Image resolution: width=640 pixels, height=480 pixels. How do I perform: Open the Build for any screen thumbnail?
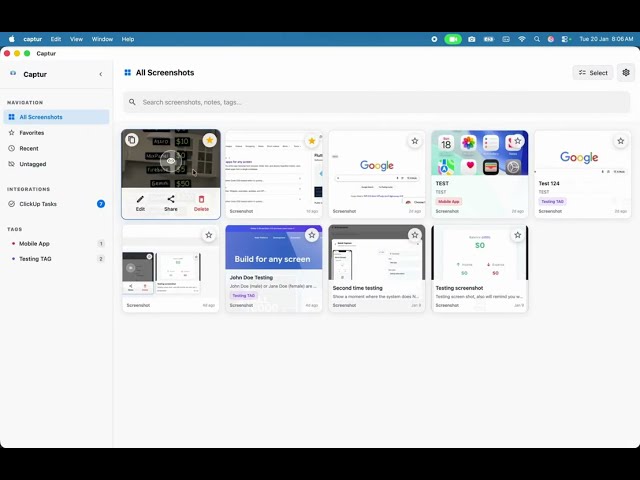273,247
